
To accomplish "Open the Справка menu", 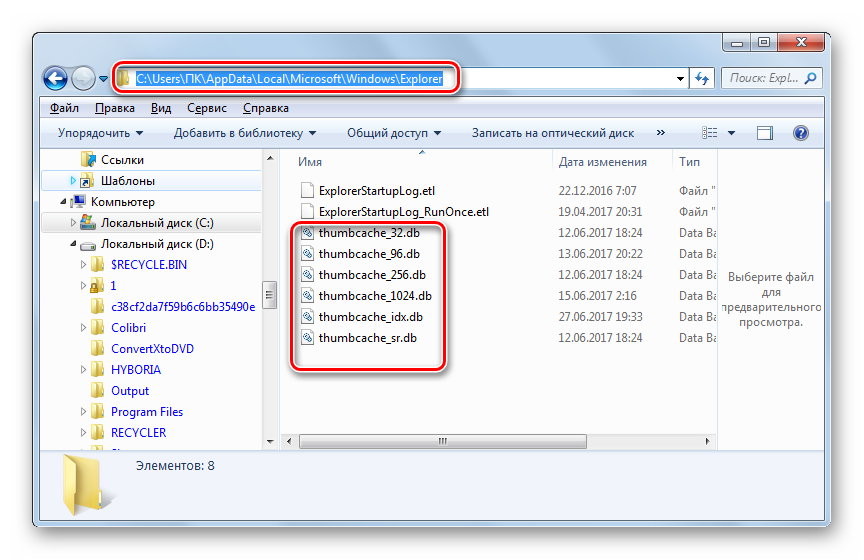I will (266, 108).
